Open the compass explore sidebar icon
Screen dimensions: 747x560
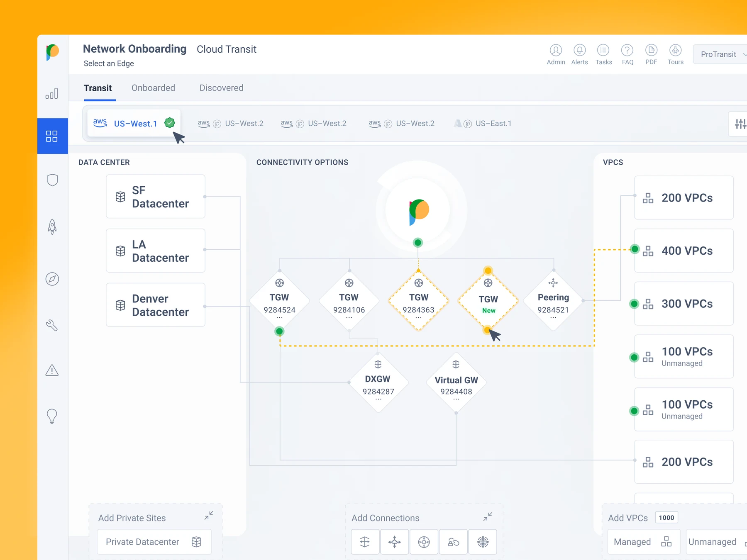[x=52, y=279]
